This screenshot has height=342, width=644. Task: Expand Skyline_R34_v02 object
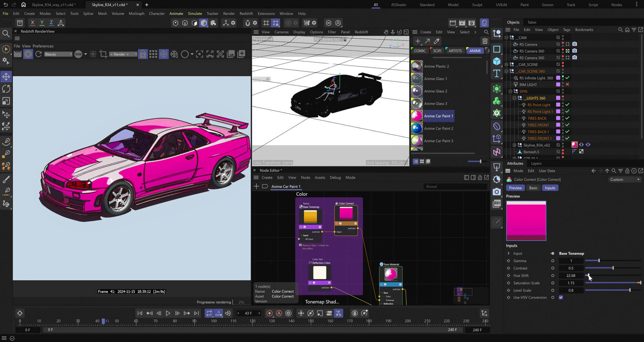[514, 145]
